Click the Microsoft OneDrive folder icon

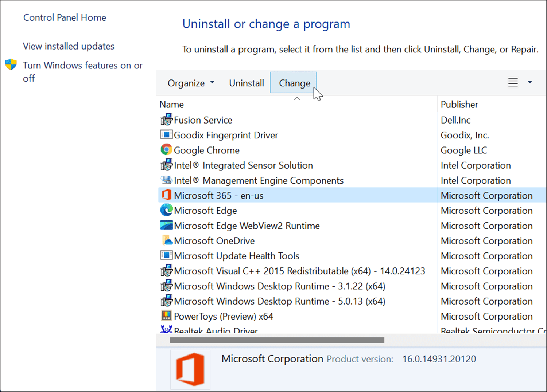coord(166,240)
